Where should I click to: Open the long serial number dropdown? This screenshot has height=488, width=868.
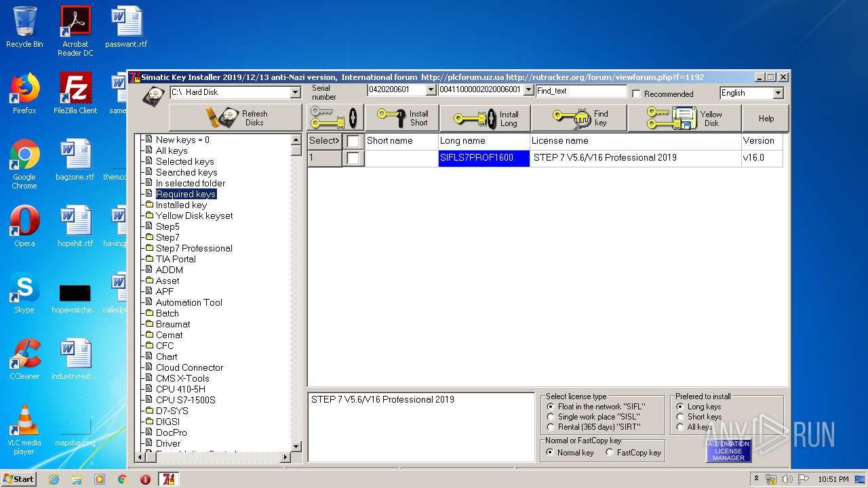528,89
